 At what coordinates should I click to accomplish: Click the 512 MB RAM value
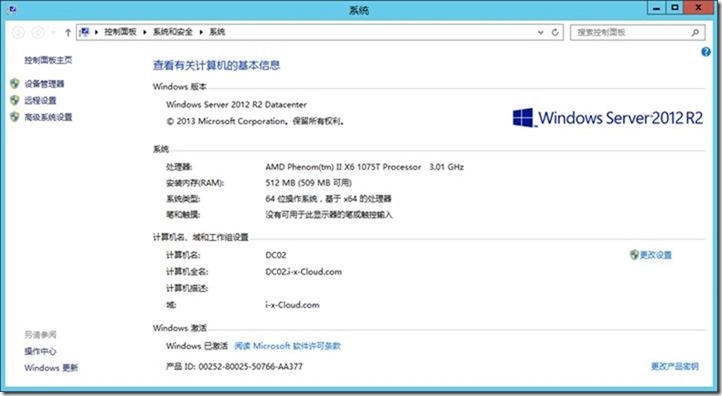pyautogui.click(x=309, y=183)
